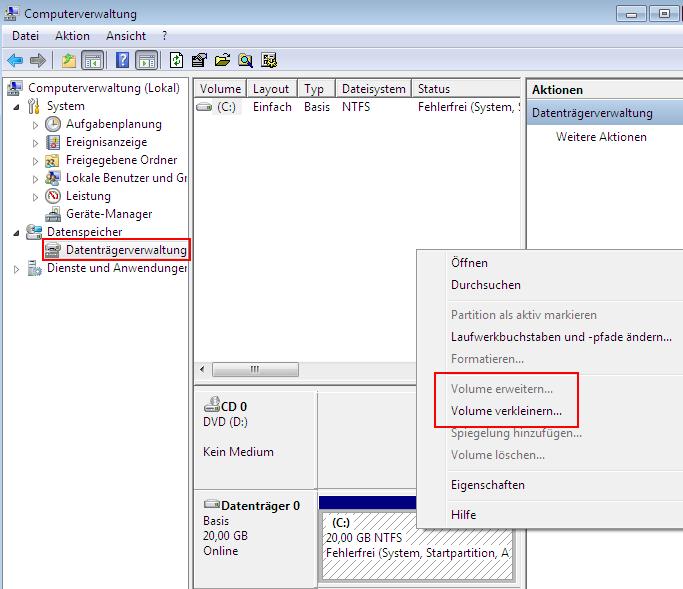Viewport: 683px width, 589px height.
Task: Toggle the action pane toolbar button
Action: tap(146, 60)
